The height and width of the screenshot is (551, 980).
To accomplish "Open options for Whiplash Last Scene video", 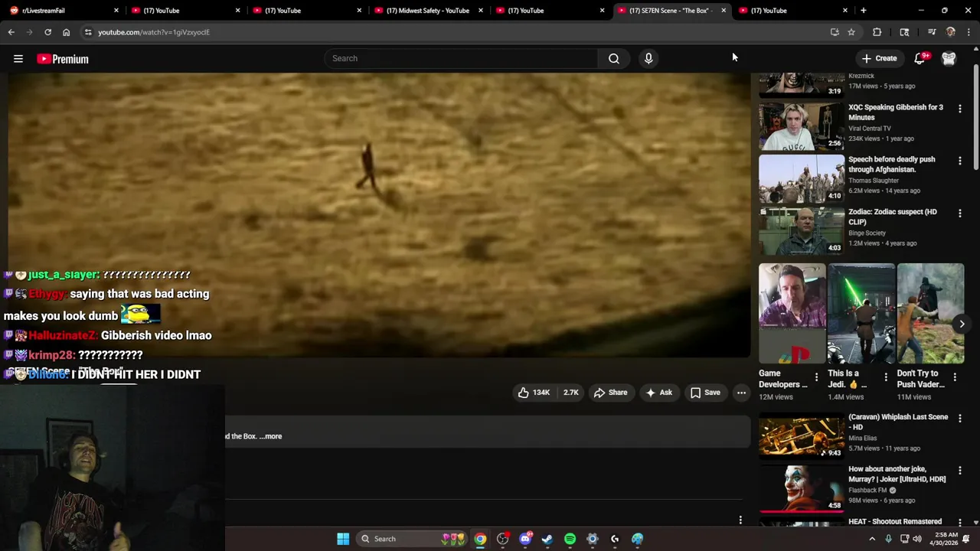I will pyautogui.click(x=959, y=419).
